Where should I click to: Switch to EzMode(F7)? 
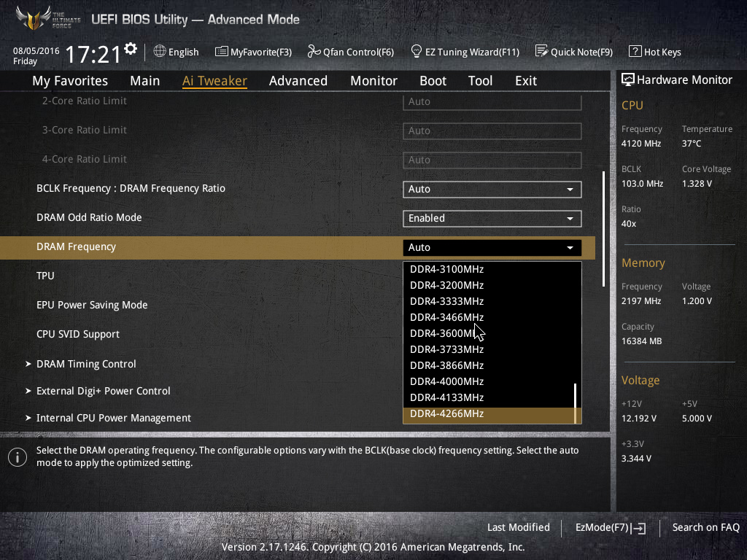pos(602,527)
